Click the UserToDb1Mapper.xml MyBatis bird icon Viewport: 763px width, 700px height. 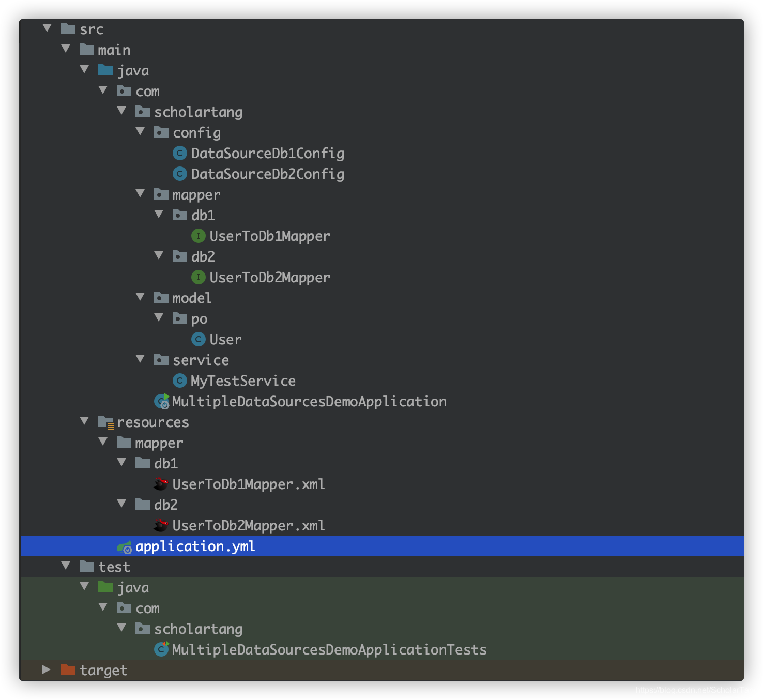pos(161,484)
